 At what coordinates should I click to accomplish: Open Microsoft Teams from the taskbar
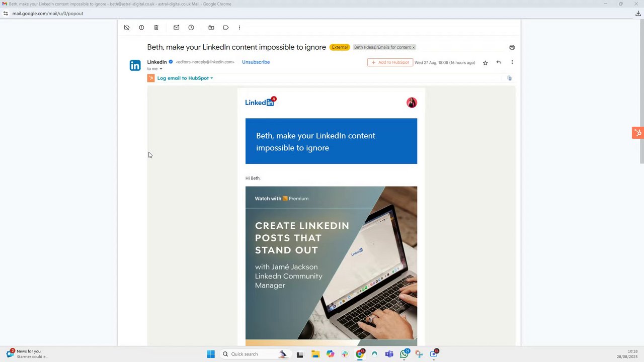tap(389, 354)
